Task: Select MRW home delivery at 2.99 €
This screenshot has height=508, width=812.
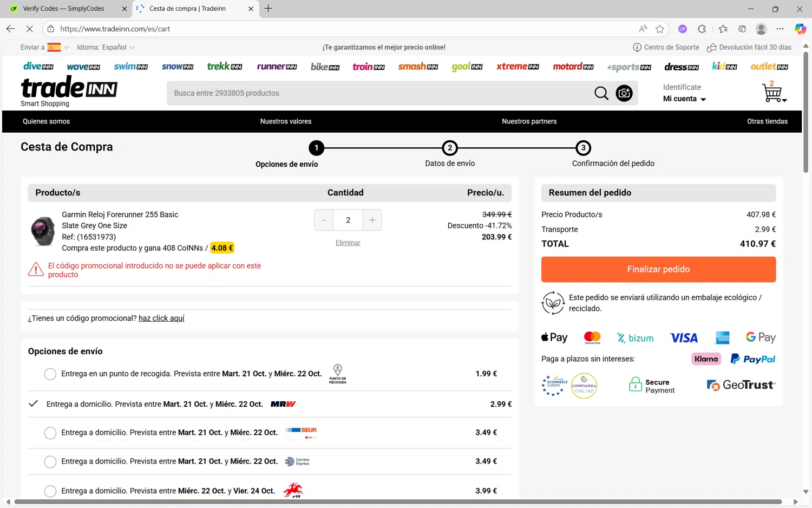Action: click(x=33, y=403)
